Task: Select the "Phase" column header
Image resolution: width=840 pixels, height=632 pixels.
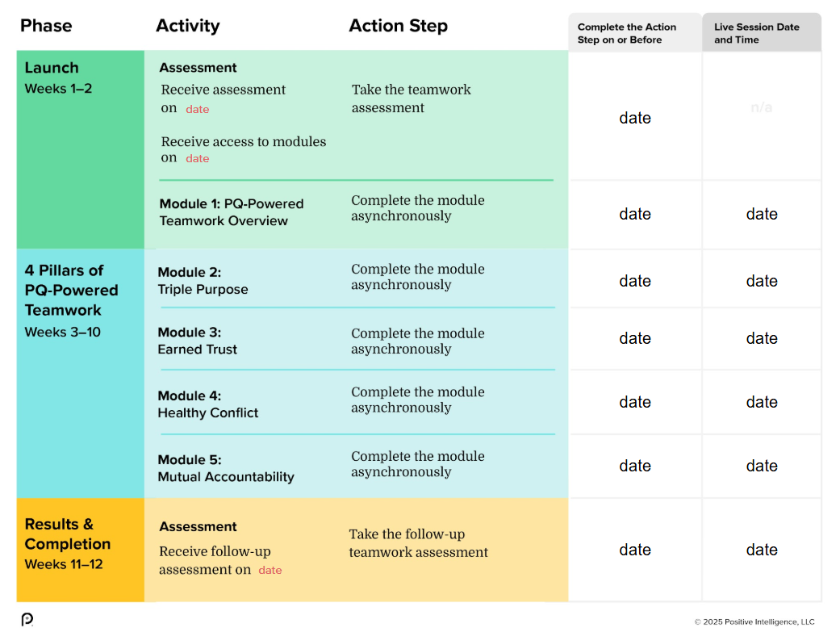Action: click(x=46, y=26)
